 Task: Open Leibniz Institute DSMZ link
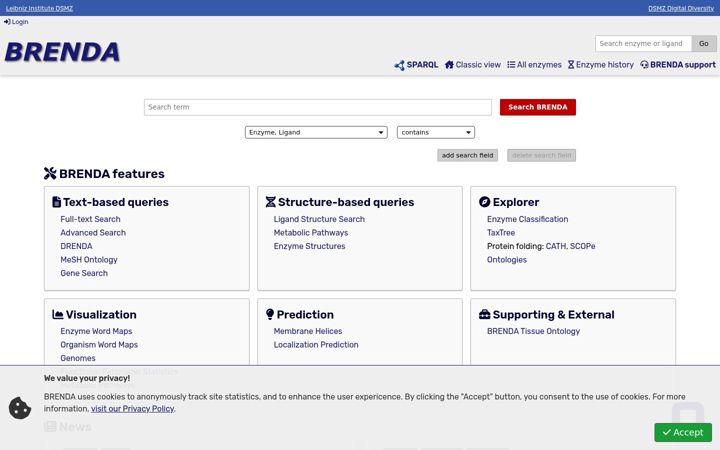tap(39, 8)
